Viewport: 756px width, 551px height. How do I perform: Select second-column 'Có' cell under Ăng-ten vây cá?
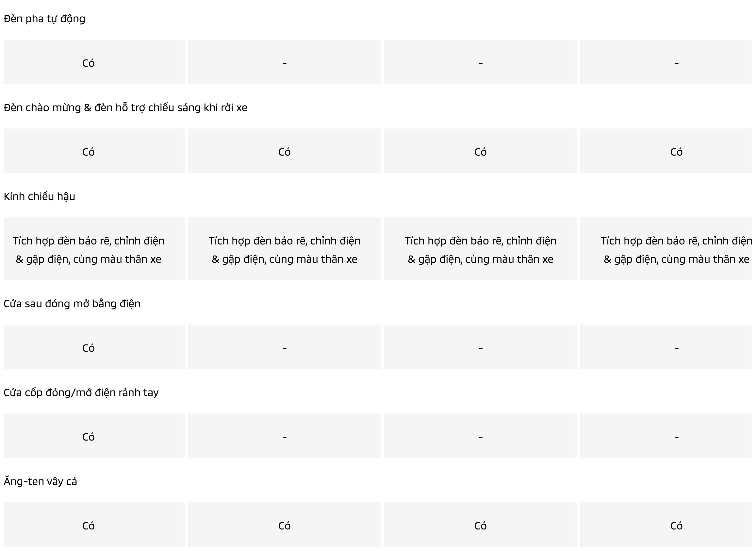[284, 526]
